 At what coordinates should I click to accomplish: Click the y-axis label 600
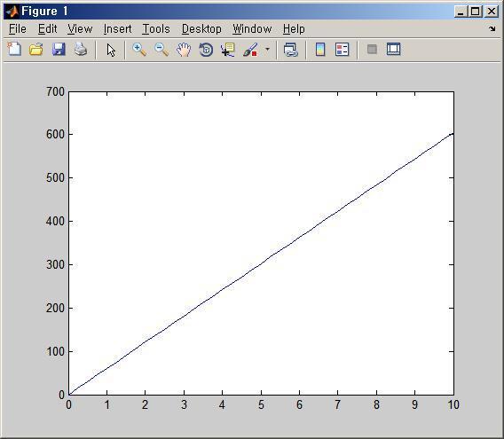[x=55, y=134]
